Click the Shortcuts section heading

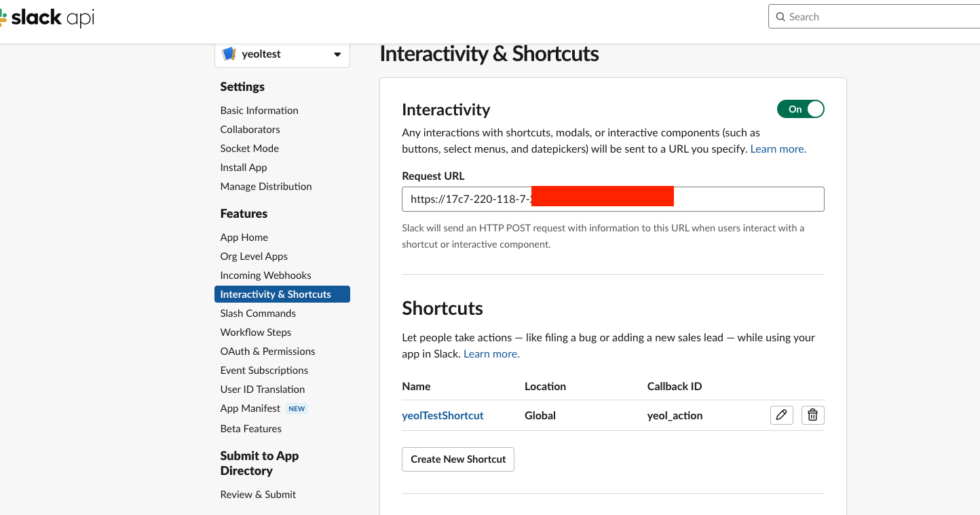[x=442, y=309]
